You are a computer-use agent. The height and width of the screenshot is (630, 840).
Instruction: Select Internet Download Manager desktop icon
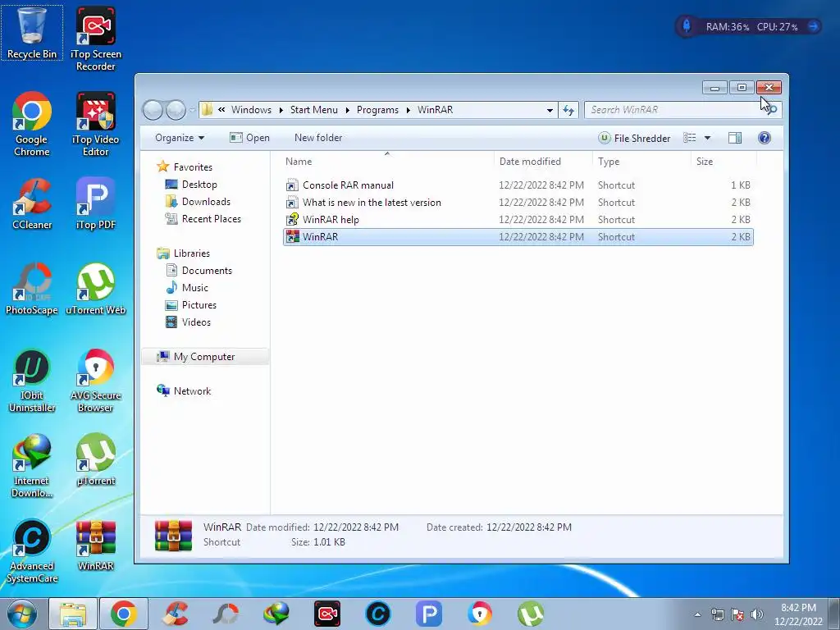tap(32, 466)
